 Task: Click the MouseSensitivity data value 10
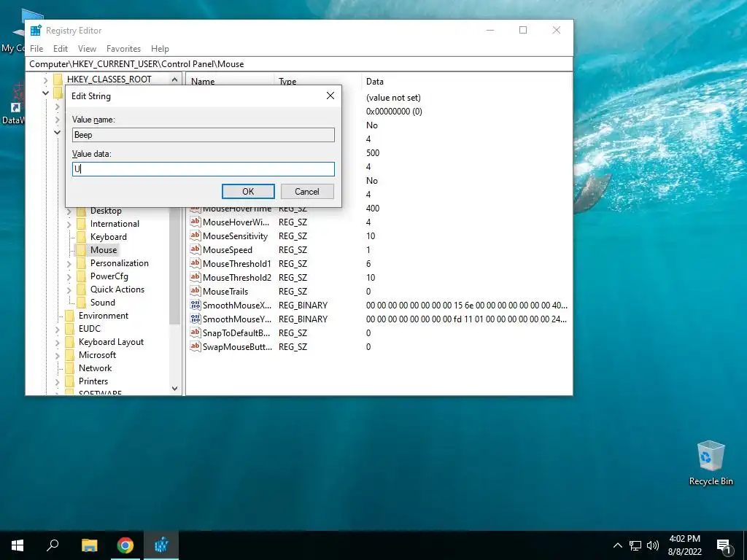[371, 236]
